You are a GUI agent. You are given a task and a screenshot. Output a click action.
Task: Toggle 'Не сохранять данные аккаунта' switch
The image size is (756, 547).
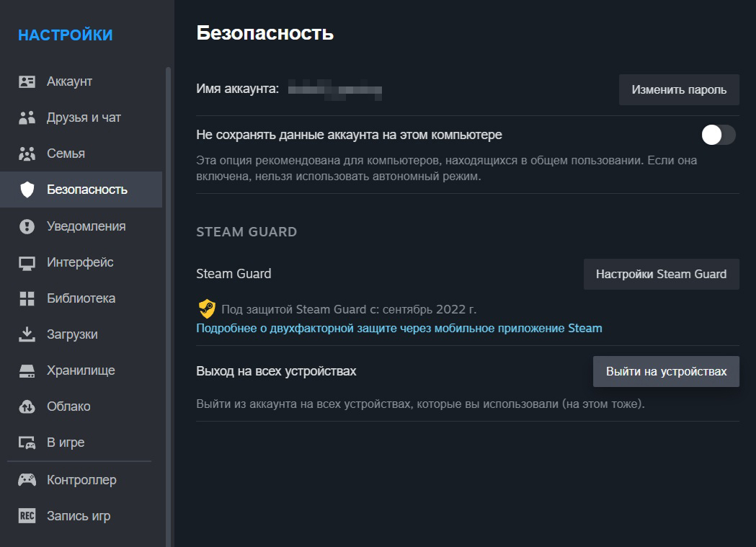point(719,135)
